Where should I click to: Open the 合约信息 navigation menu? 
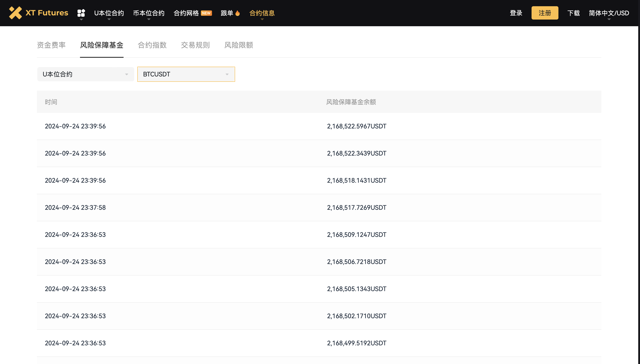262,13
